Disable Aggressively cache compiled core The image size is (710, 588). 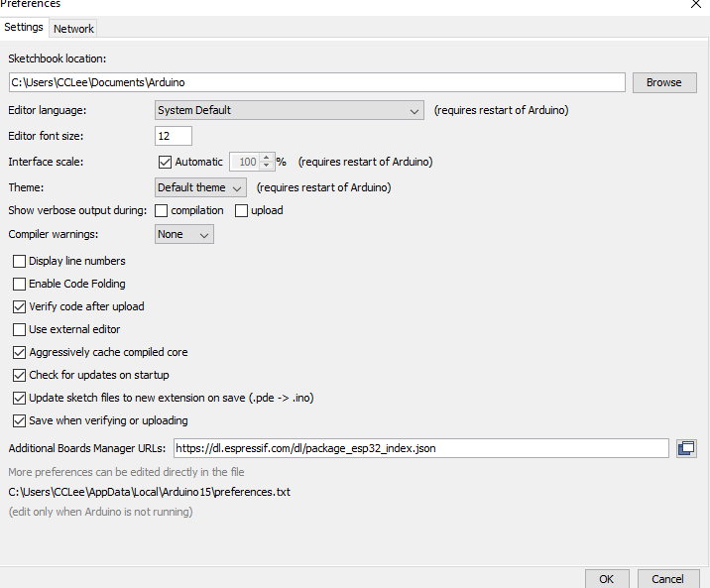[20, 353]
